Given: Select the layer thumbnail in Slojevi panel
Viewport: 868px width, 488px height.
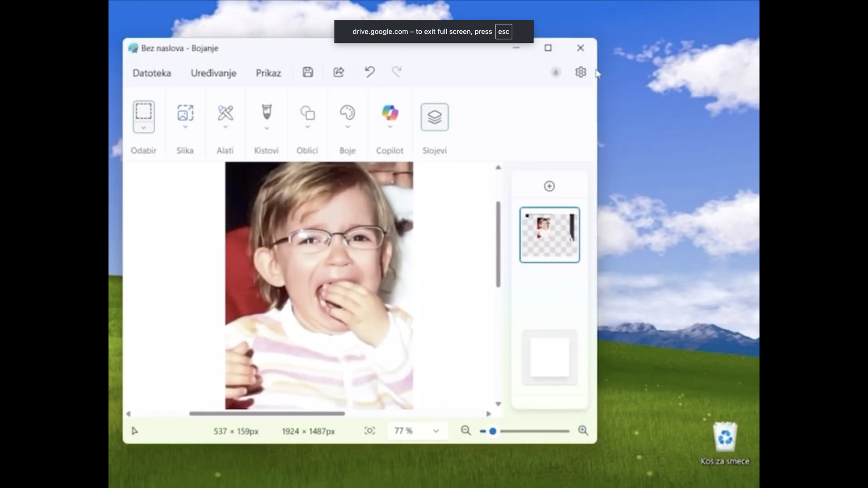Looking at the screenshot, I should pos(549,235).
